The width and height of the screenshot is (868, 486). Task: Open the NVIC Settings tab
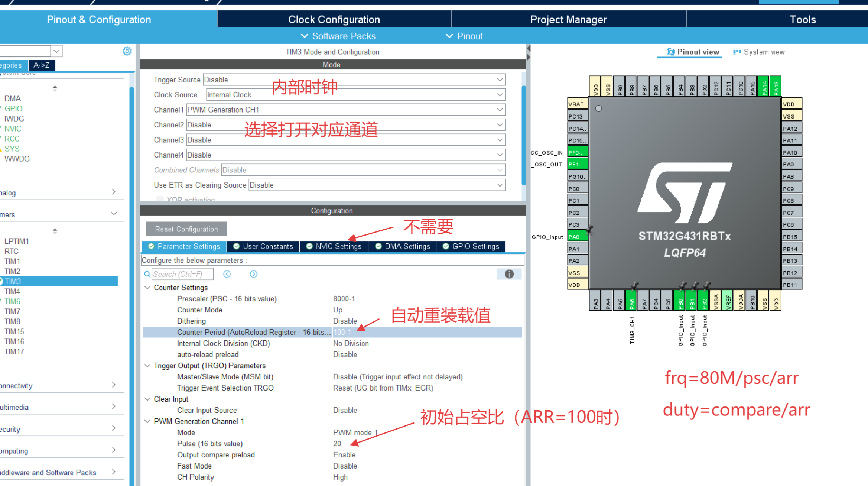[334, 247]
